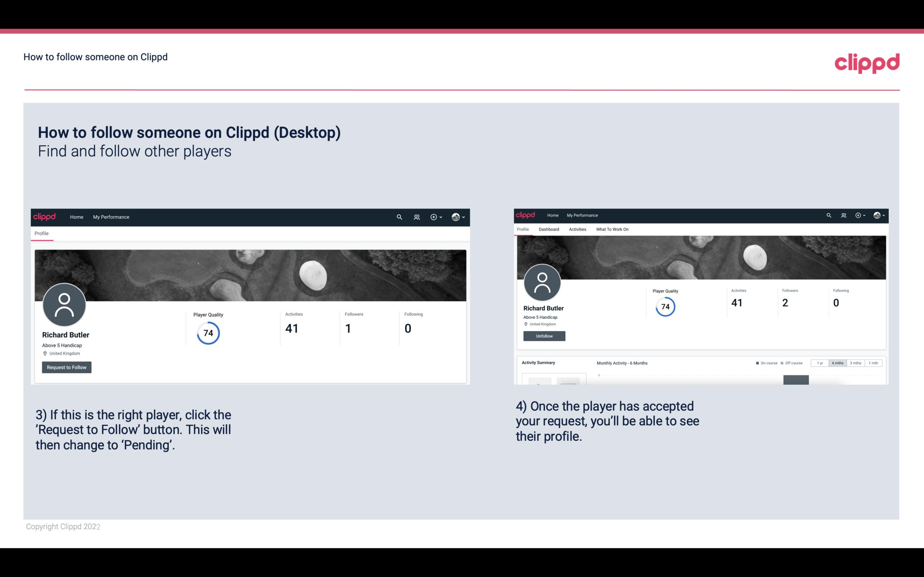Click the 'Unfollow' button on right profile
Screen dimensions: 924x577
[x=544, y=336]
